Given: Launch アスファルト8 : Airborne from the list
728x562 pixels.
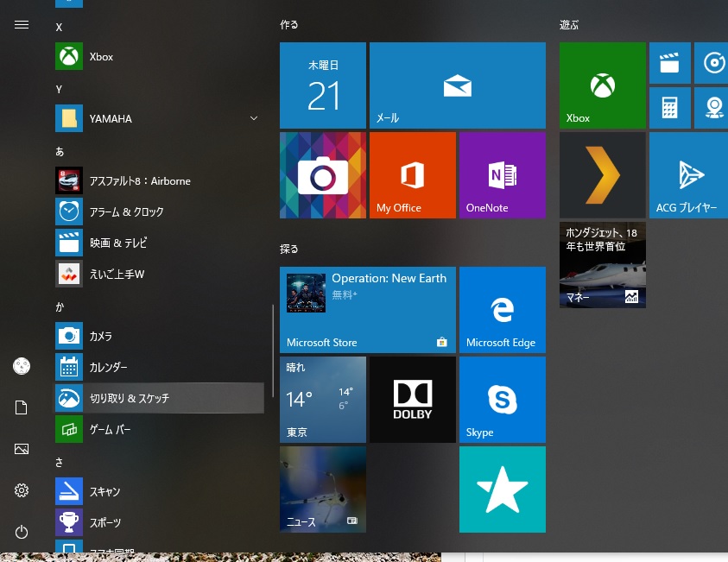Looking at the screenshot, I should click(x=159, y=180).
